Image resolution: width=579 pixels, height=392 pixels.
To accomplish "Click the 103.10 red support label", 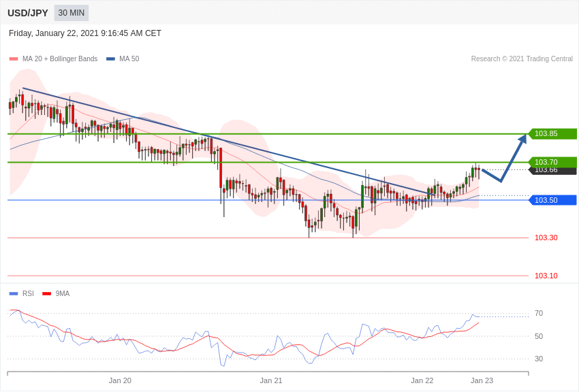I will 546,276.
